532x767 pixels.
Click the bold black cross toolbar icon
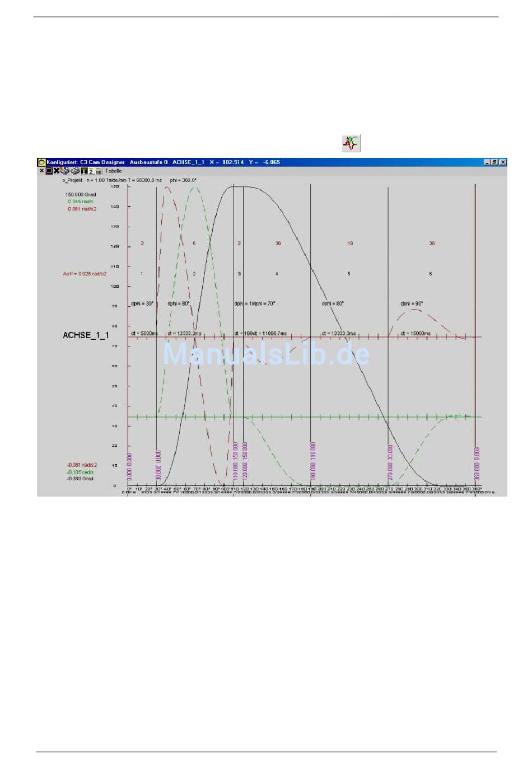coord(57,171)
